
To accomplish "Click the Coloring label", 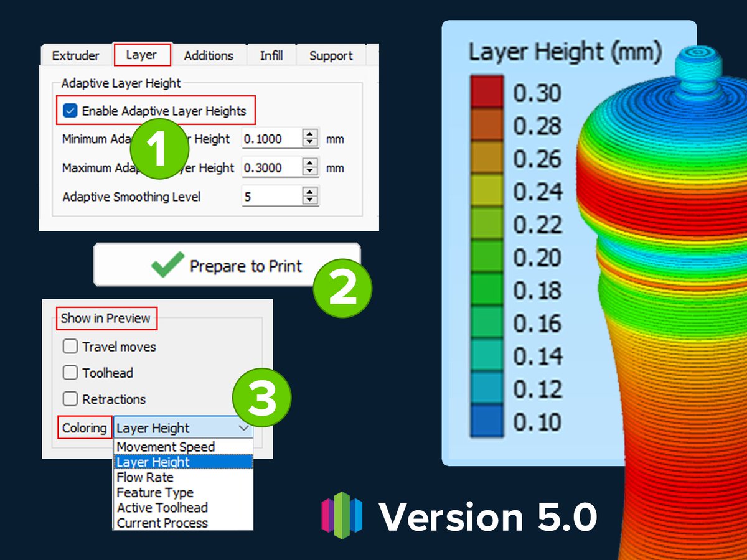I will click(85, 427).
